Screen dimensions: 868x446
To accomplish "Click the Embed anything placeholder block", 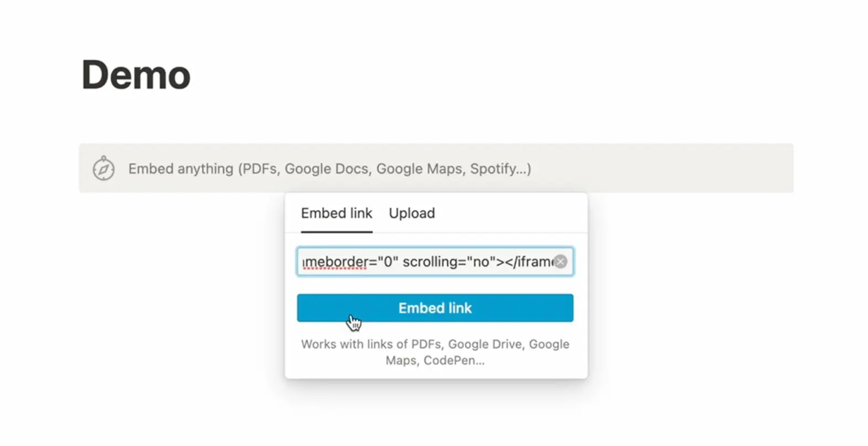I will [330, 168].
